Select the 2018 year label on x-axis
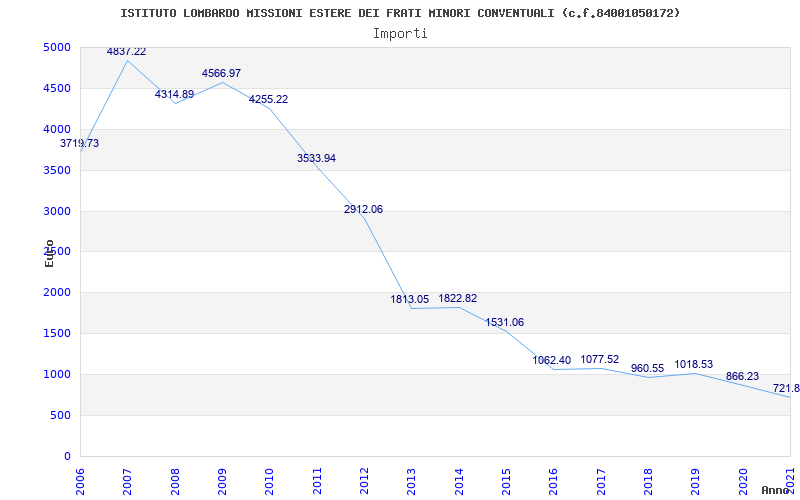800x500 pixels. pos(648,481)
